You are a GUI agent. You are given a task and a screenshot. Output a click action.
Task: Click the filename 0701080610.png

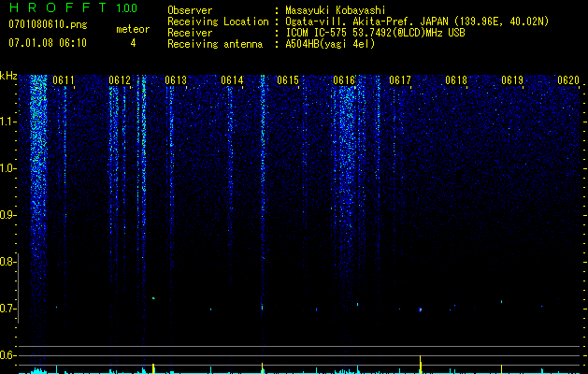coord(48,25)
